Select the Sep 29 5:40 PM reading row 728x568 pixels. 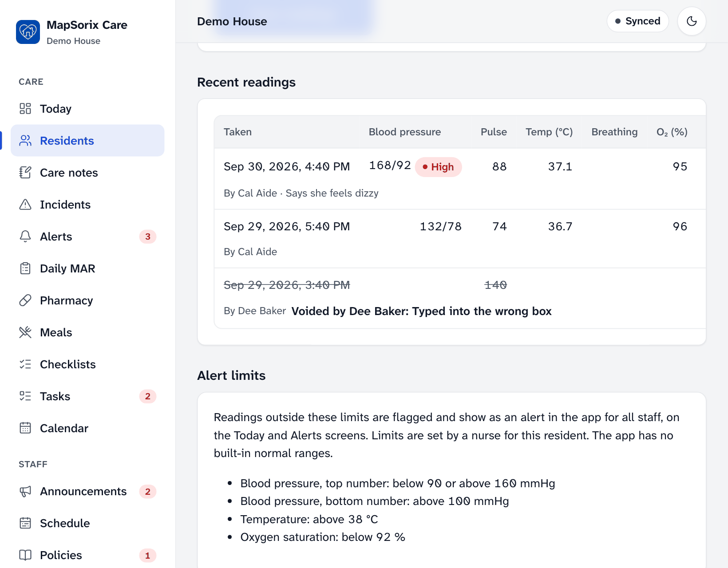coord(460,239)
